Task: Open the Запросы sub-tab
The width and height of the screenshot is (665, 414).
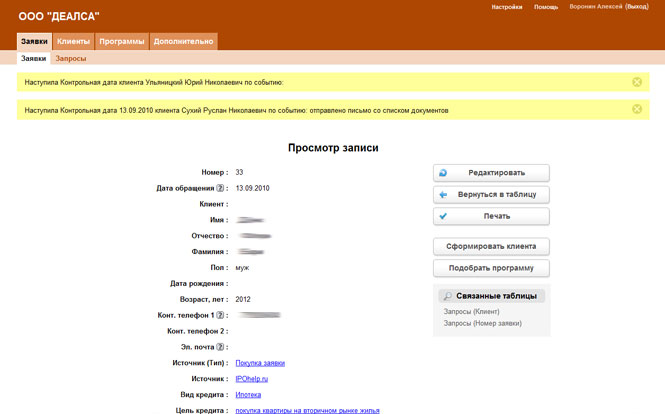Action: click(x=70, y=59)
